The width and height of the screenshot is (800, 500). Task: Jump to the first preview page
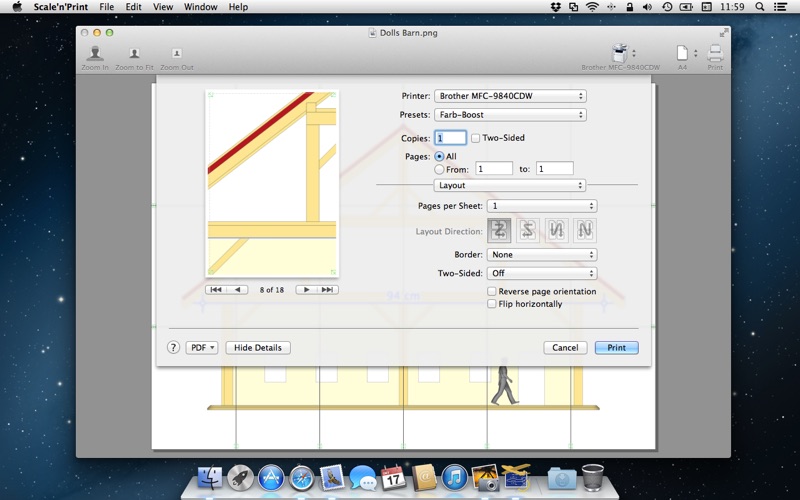[x=216, y=289]
